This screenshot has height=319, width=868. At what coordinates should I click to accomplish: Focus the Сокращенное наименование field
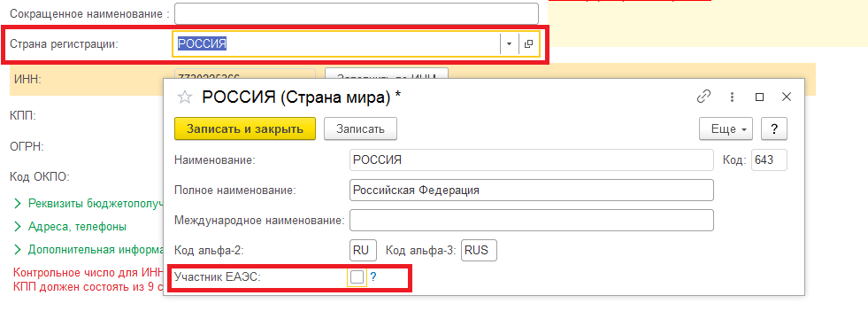click(x=357, y=13)
